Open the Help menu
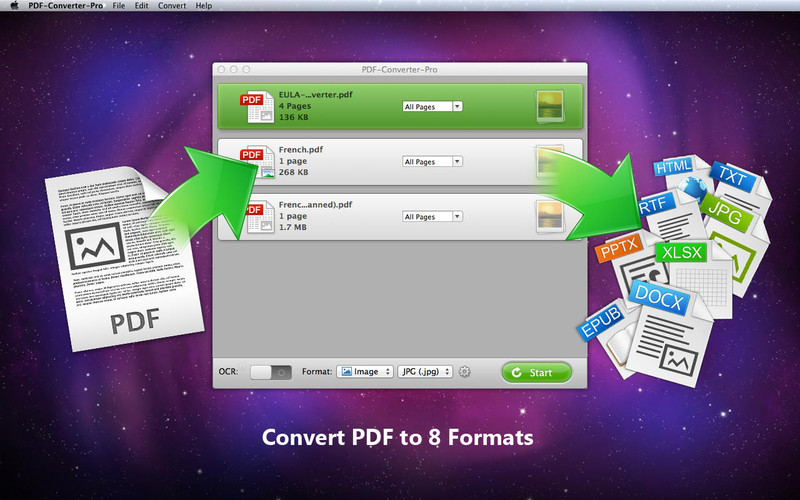800x500 pixels. tap(204, 6)
